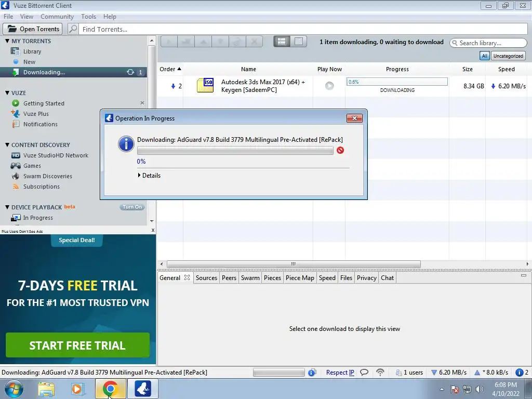
Task: Click the blue info icon in the dialog
Action: 126,144
